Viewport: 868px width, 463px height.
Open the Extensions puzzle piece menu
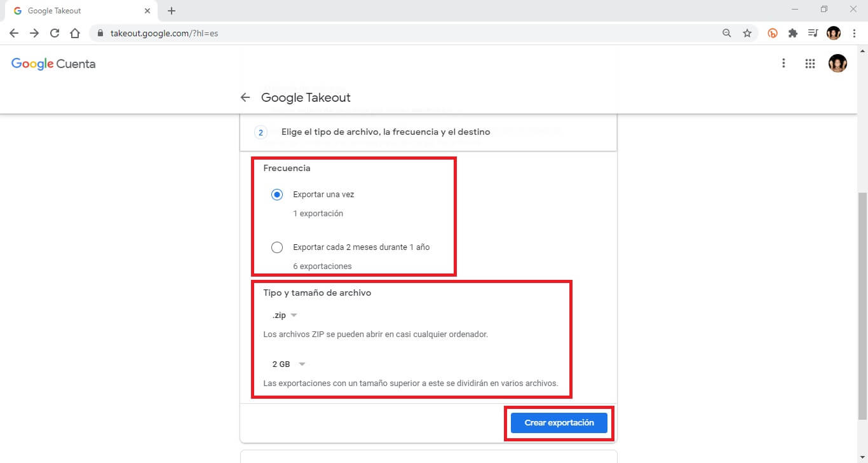[x=792, y=33]
